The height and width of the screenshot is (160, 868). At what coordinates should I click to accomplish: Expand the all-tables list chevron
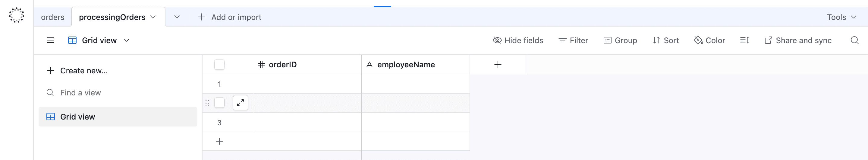177,17
